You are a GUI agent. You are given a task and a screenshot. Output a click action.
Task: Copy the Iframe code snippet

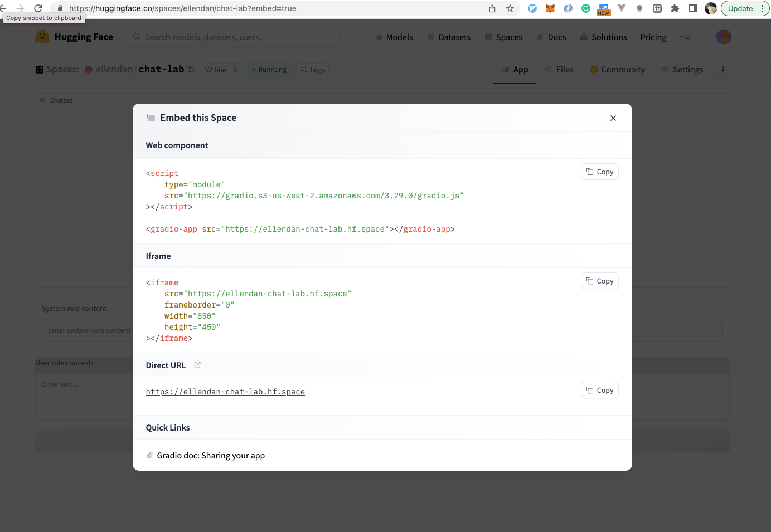[x=599, y=281]
